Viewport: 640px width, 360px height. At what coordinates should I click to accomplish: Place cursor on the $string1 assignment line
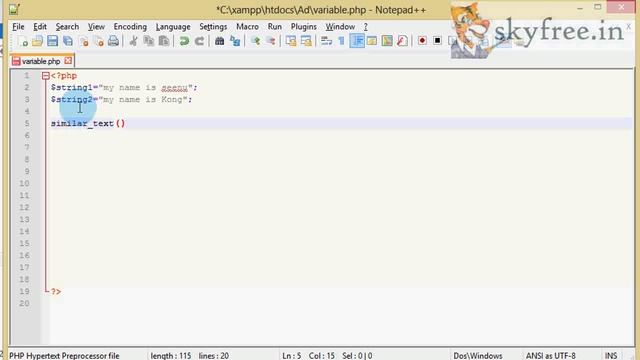click(x=124, y=87)
